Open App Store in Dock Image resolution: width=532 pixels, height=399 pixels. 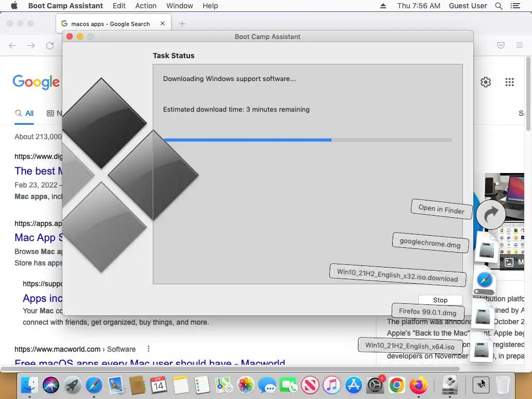353,385
